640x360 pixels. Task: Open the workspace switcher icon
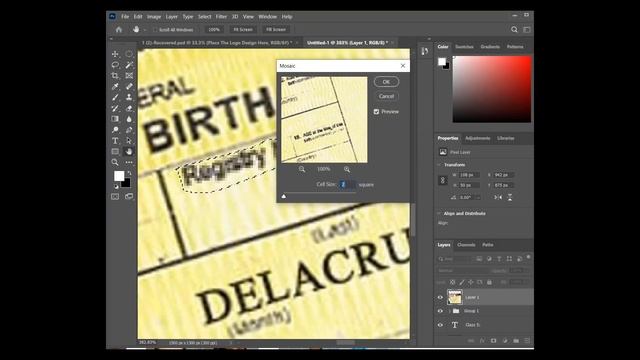tap(527, 29)
